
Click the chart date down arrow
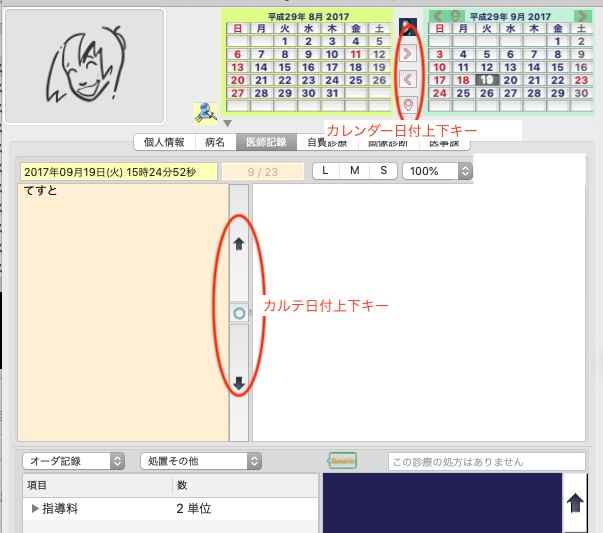coord(239,383)
